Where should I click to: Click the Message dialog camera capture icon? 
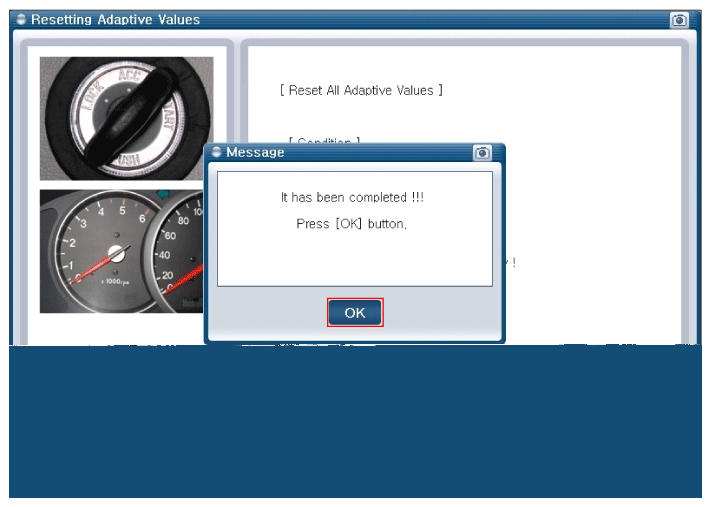pyautogui.click(x=482, y=153)
